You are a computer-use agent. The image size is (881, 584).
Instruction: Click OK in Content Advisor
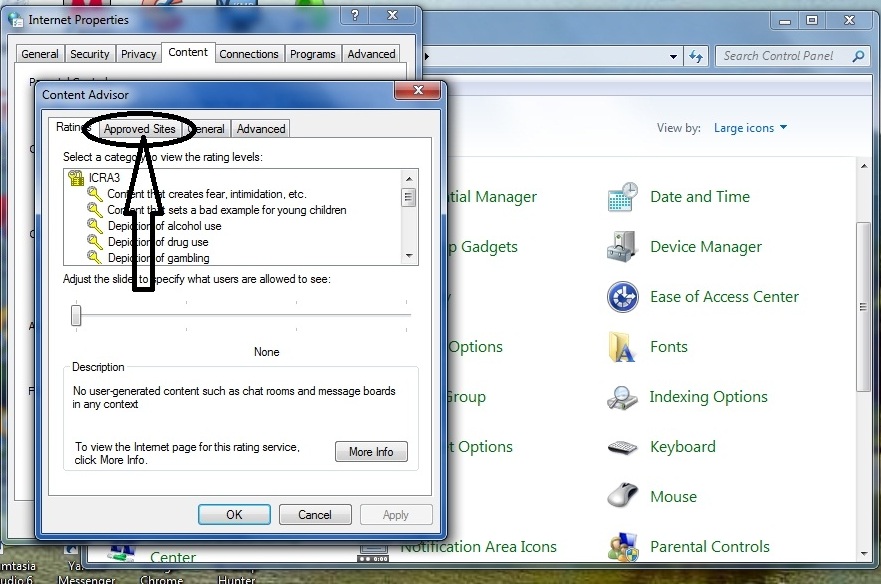point(234,515)
